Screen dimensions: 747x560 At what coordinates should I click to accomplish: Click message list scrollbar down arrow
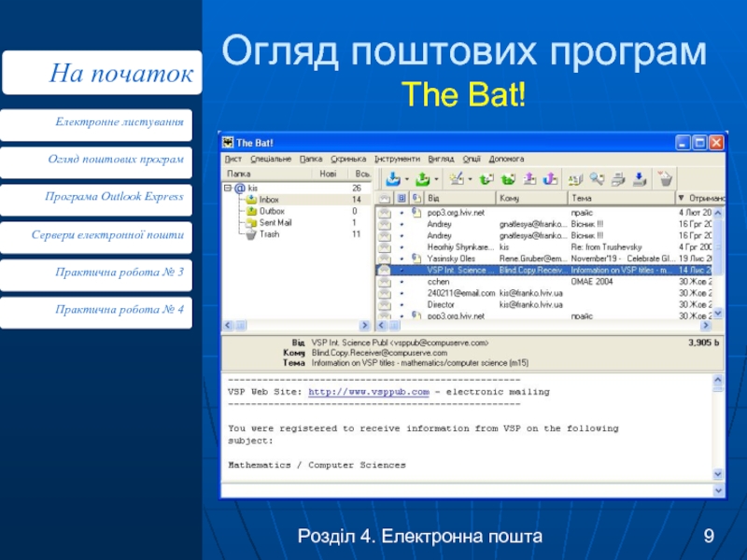(718, 313)
